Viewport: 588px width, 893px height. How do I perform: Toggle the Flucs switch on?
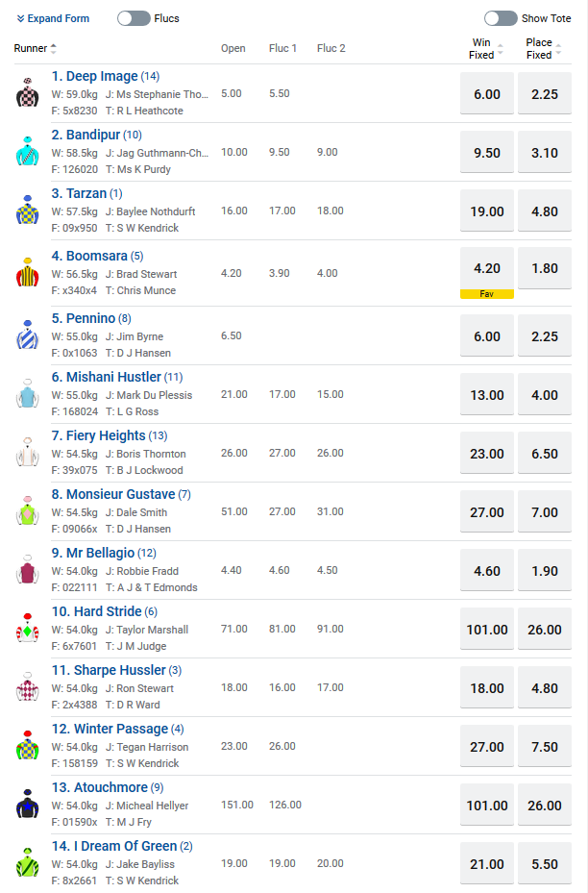[134, 18]
